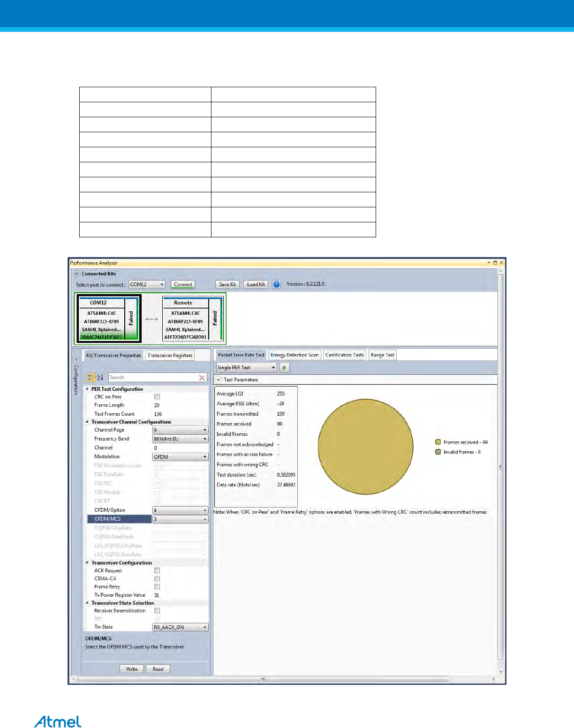Enable the ACK Request checkbox
The width and height of the screenshot is (574, 728).
tap(157, 571)
